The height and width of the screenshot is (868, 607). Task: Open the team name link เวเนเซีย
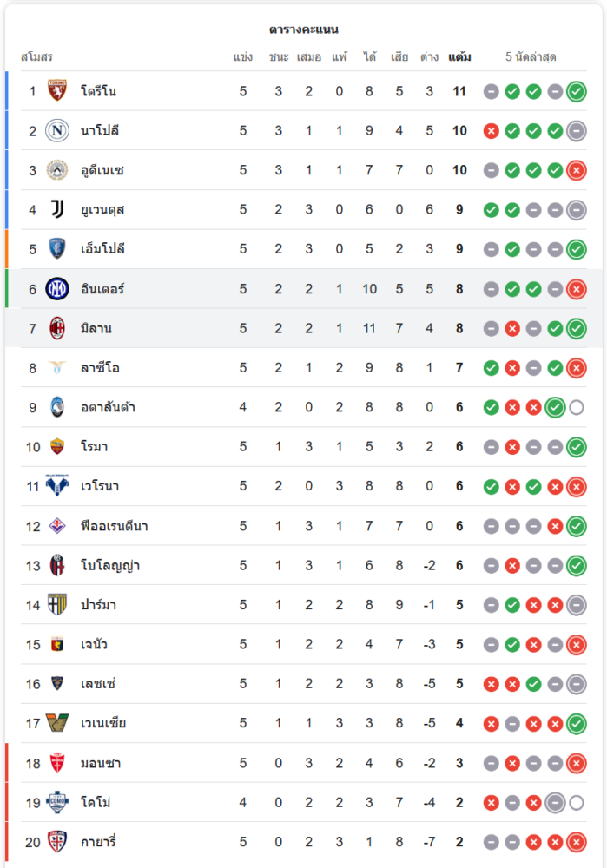coord(106,723)
